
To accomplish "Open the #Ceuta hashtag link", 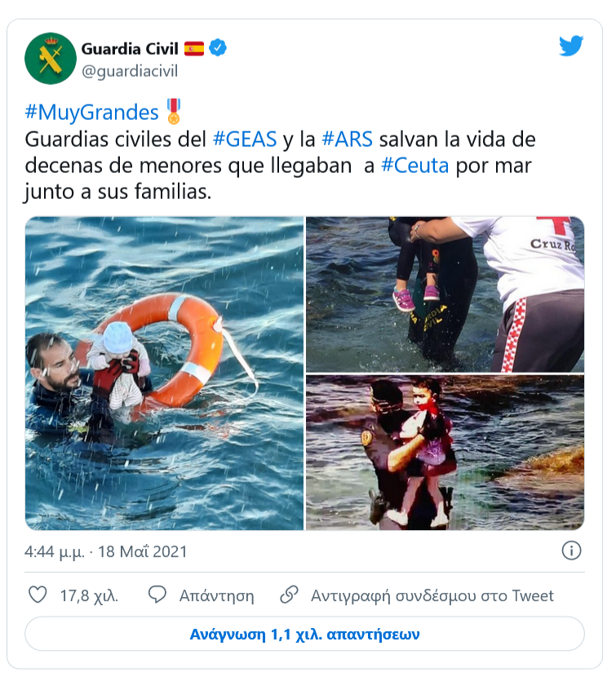I will pyautogui.click(x=414, y=166).
